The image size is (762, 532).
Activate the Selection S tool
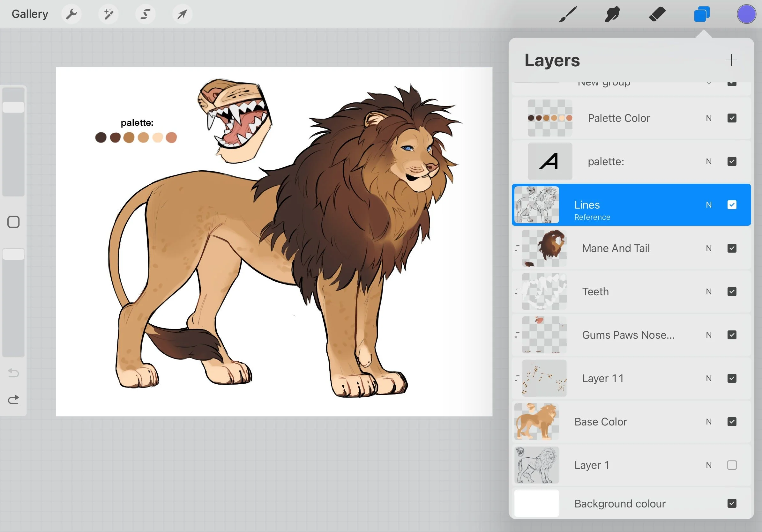[x=146, y=14]
